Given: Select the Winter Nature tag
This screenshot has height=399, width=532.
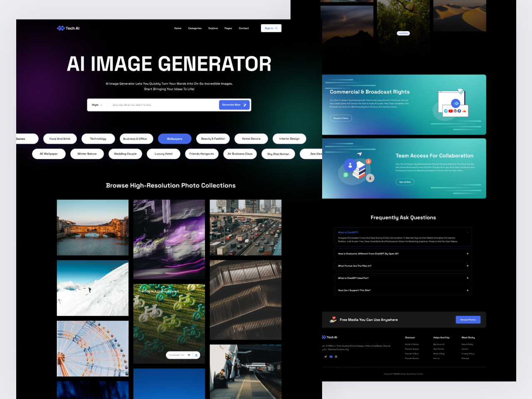Looking at the screenshot, I should tap(87, 154).
